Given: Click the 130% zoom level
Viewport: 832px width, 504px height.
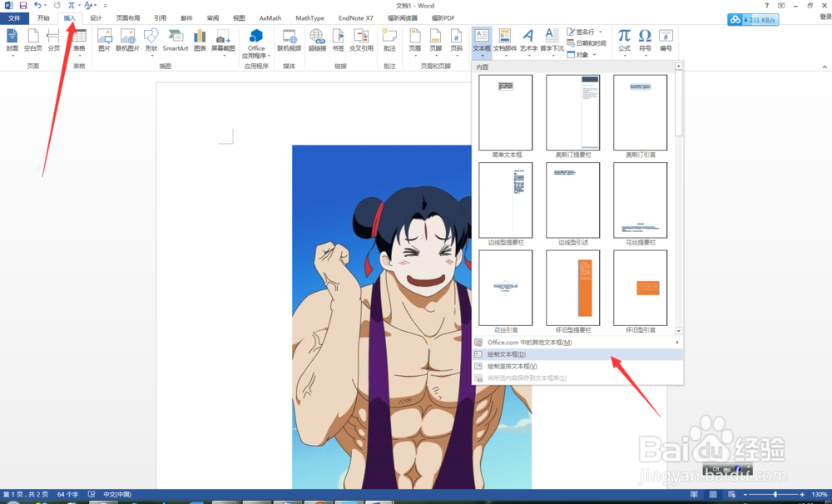Looking at the screenshot, I should (820, 495).
